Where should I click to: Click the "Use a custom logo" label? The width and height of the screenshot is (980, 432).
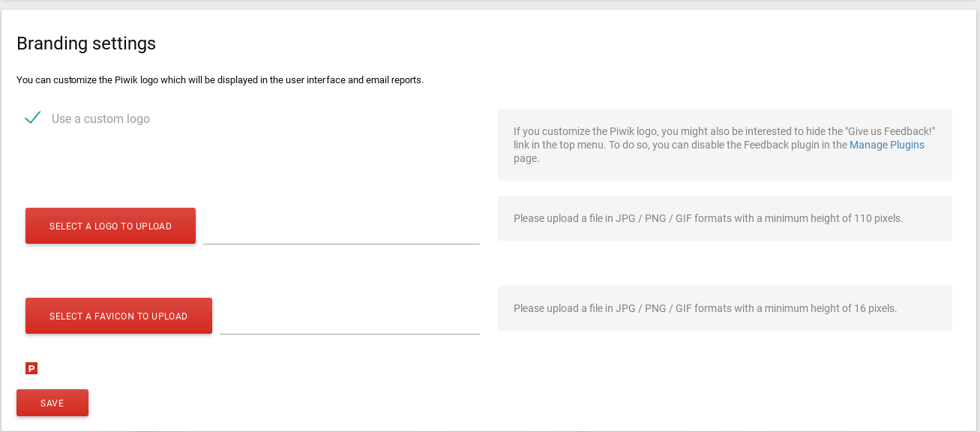(x=100, y=118)
